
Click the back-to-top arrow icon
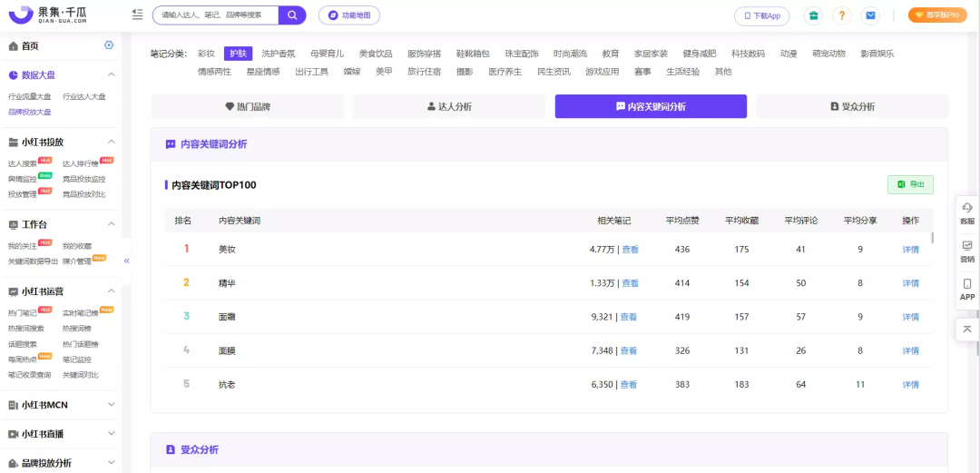click(967, 329)
